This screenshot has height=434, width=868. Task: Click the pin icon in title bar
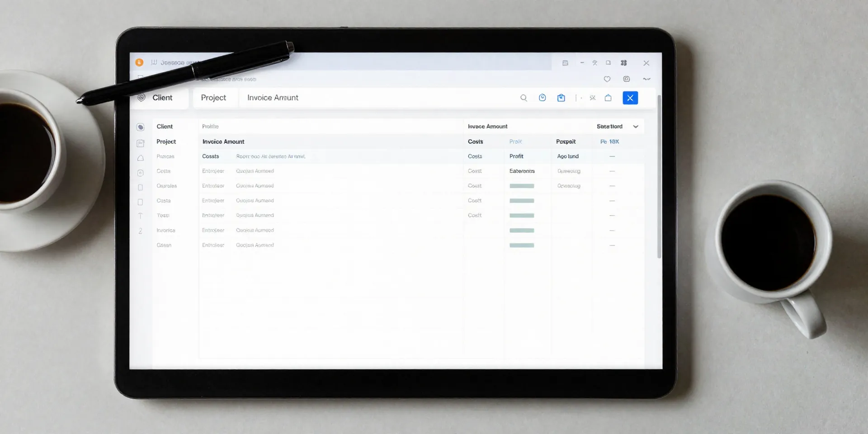click(x=595, y=63)
